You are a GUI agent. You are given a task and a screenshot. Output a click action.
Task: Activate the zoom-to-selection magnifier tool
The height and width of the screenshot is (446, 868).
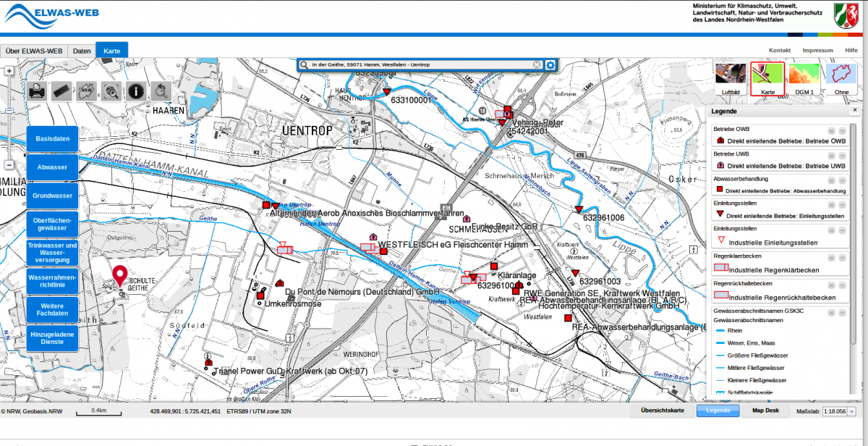pyautogui.click(x=112, y=91)
